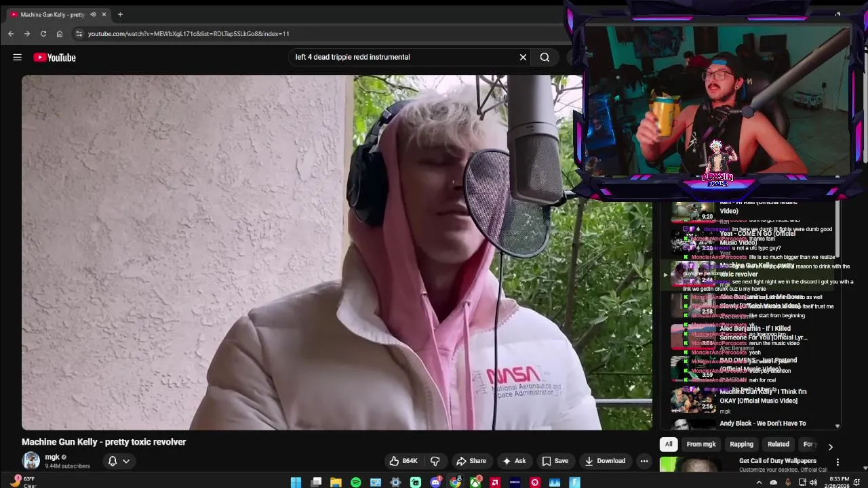
Task: Open Settings gear from the taskbar
Action: (395, 483)
